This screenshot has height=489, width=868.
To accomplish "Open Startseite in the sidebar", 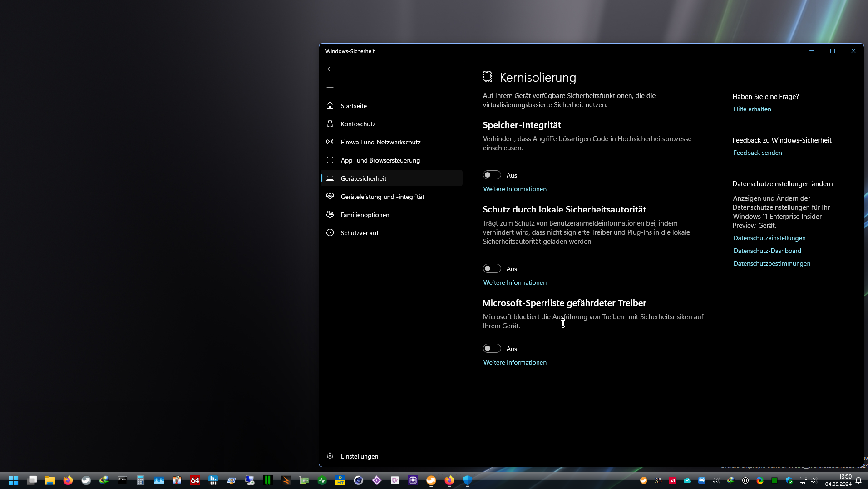I will coord(392,106).
